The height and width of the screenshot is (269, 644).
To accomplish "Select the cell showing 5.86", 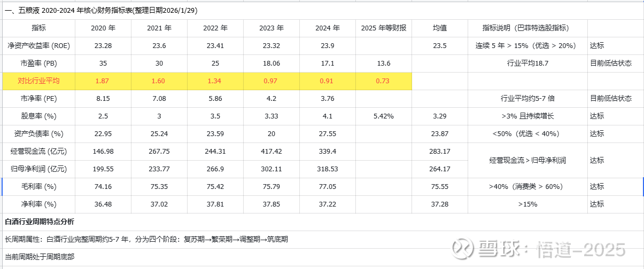I will (215, 99).
